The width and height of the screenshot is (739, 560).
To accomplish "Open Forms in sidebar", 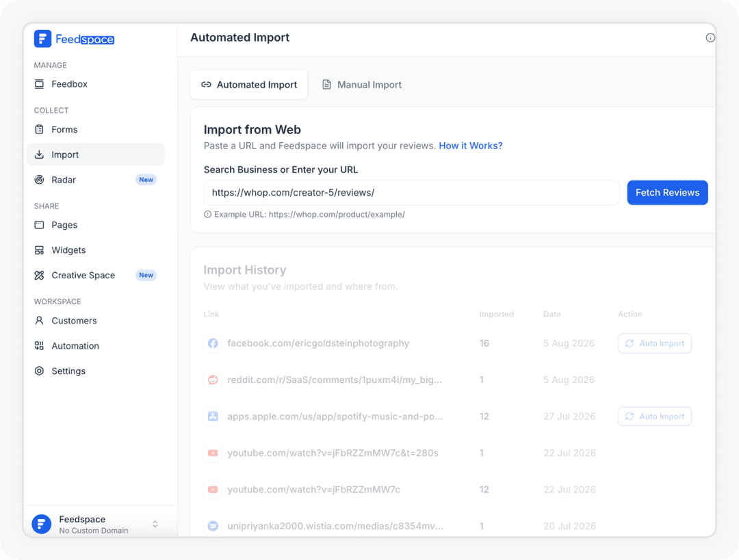I will click(95, 129).
